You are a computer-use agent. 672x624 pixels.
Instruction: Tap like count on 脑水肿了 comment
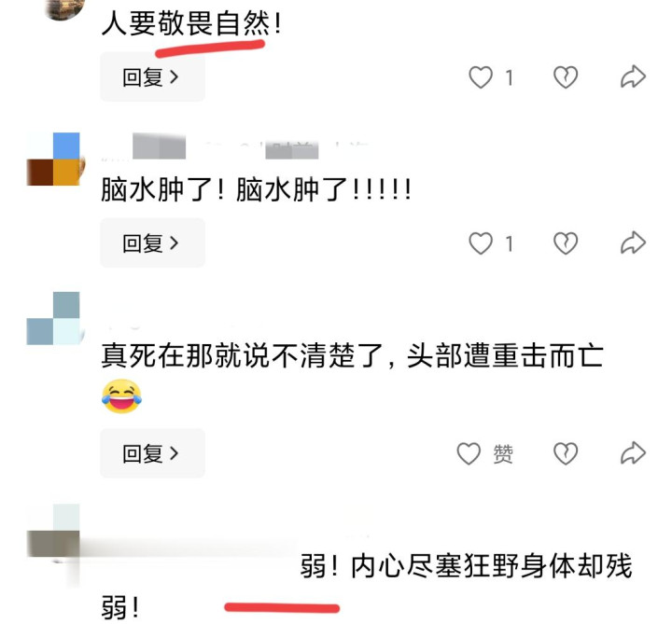pos(509,243)
